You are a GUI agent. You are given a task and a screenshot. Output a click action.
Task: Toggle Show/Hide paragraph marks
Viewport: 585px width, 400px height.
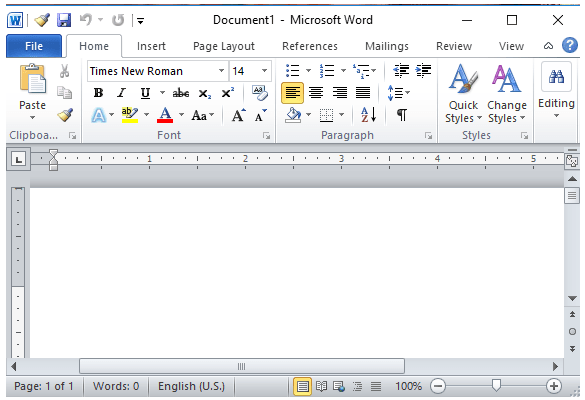[401, 115]
